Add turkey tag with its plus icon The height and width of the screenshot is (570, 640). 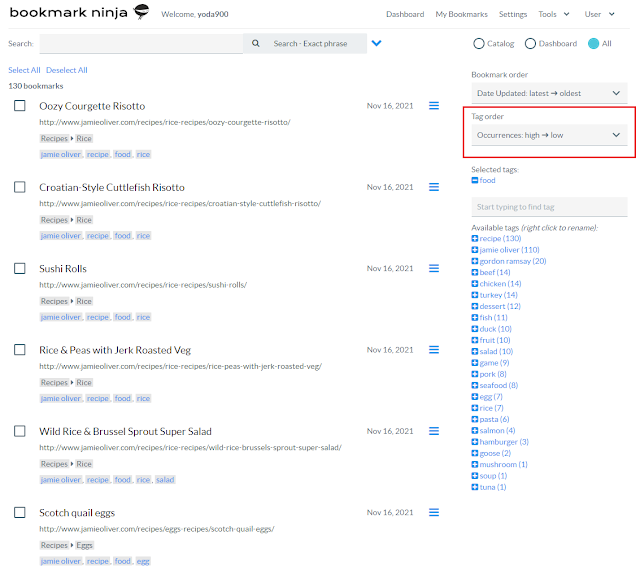(475, 295)
